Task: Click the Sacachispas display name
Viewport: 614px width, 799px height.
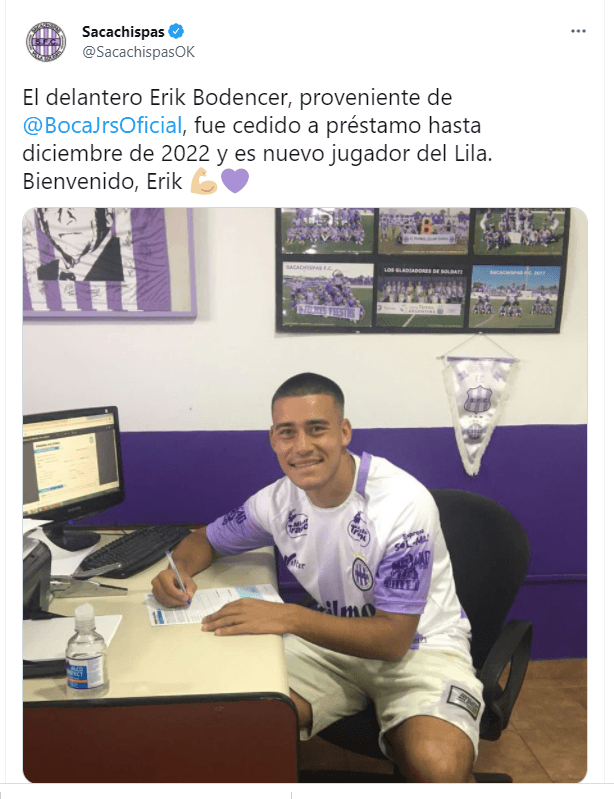Action: click(x=123, y=32)
